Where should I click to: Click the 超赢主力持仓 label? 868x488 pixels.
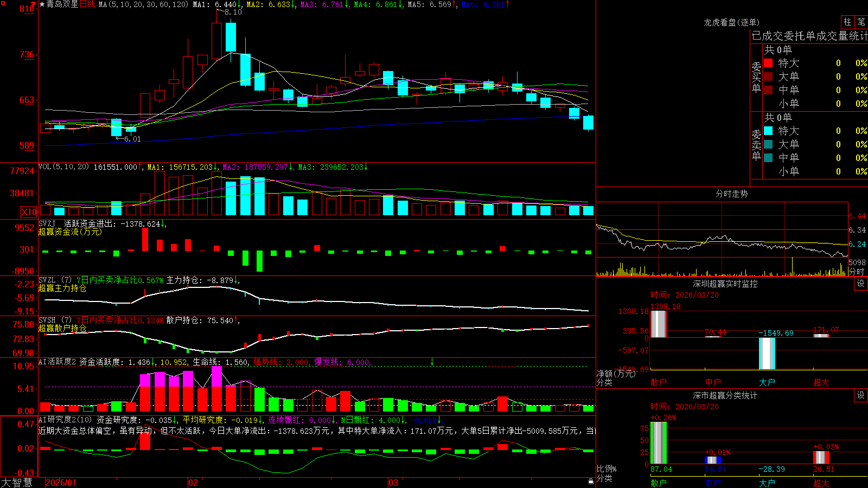62,288
